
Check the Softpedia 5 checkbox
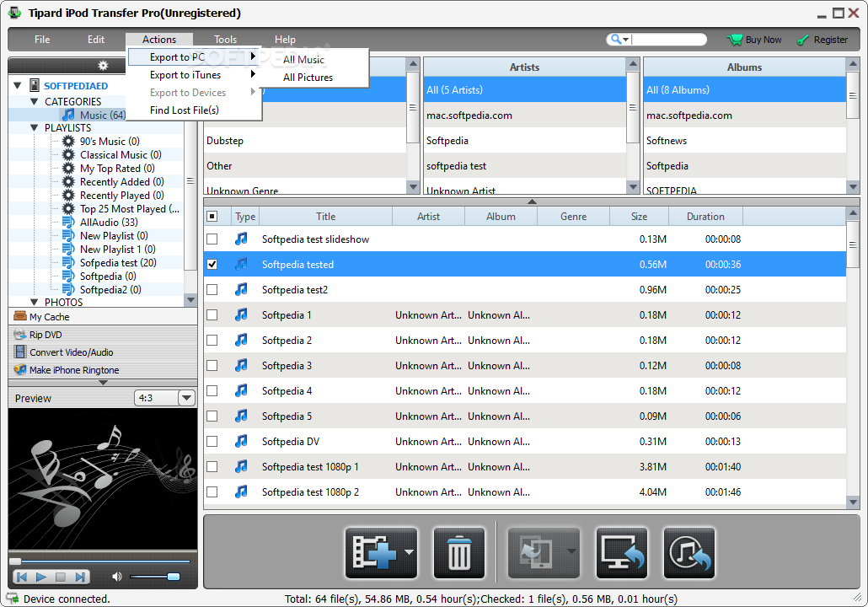click(212, 416)
